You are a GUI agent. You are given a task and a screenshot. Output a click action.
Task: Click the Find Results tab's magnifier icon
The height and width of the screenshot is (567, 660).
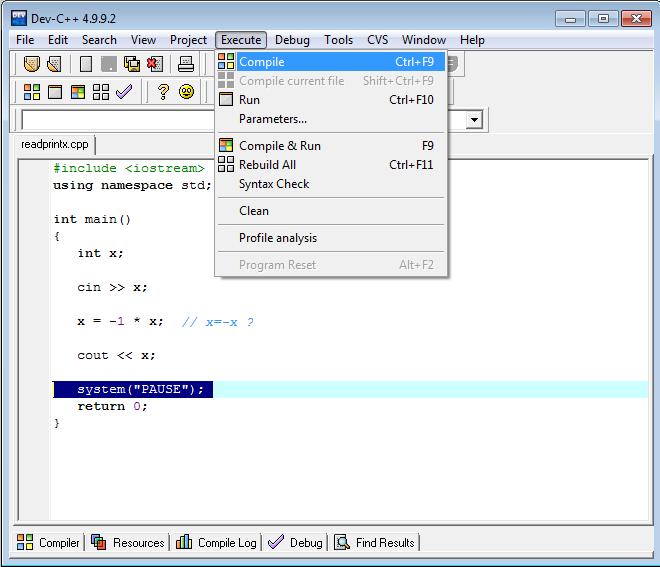[x=342, y=542]
